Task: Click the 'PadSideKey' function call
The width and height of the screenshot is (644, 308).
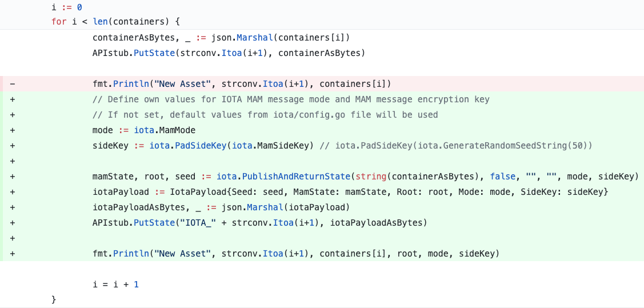Action: point(201,146)
